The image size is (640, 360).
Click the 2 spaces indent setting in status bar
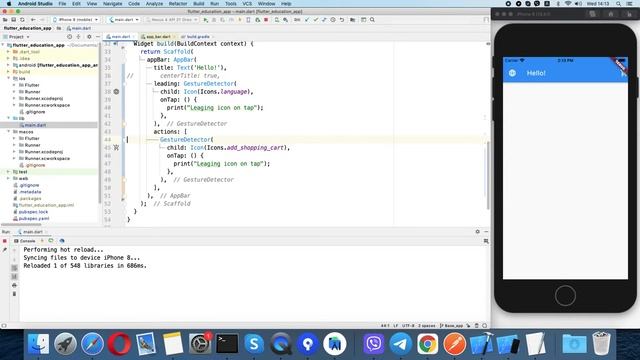point(427,326)
